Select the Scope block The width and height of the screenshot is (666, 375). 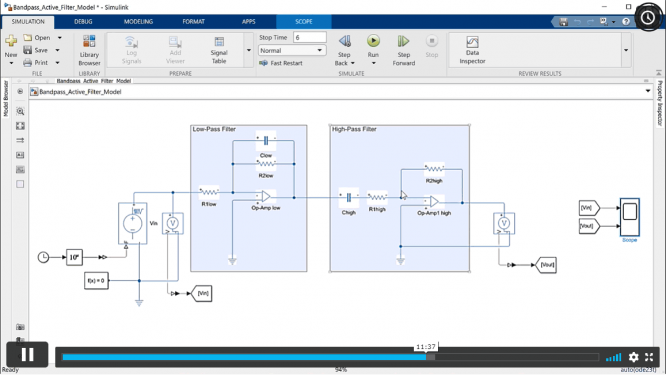(629, 217)
